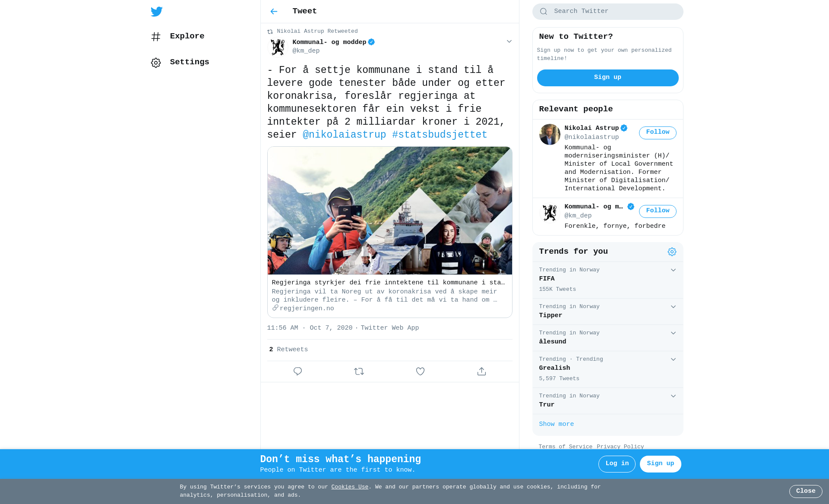
Task: Follow Nikolai Astrup
Action: (658, 133)
